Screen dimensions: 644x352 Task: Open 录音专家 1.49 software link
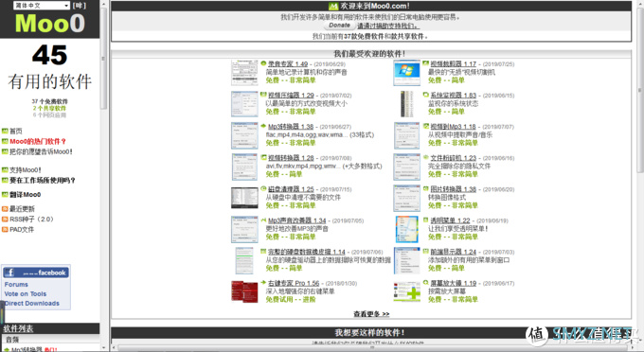click(288, 64)
